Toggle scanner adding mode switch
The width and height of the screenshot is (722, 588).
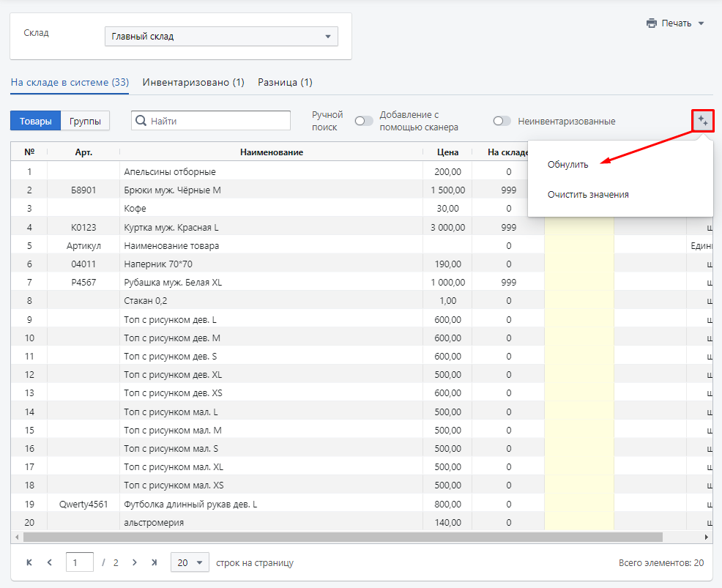click(364, 121)
